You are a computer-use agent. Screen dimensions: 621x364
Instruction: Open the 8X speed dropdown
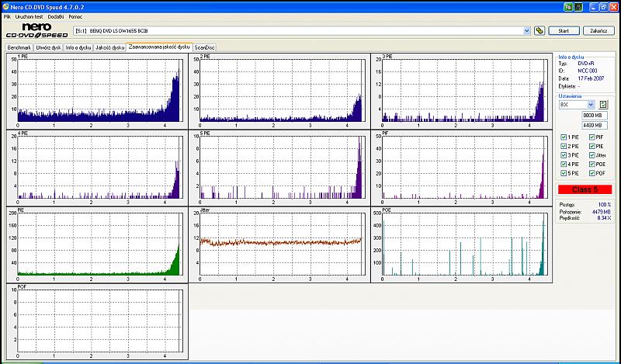[x=591, y=104]
